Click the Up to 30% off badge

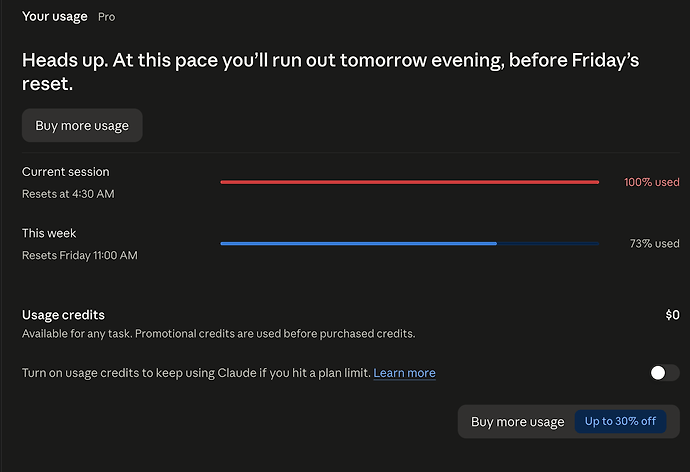620,421
